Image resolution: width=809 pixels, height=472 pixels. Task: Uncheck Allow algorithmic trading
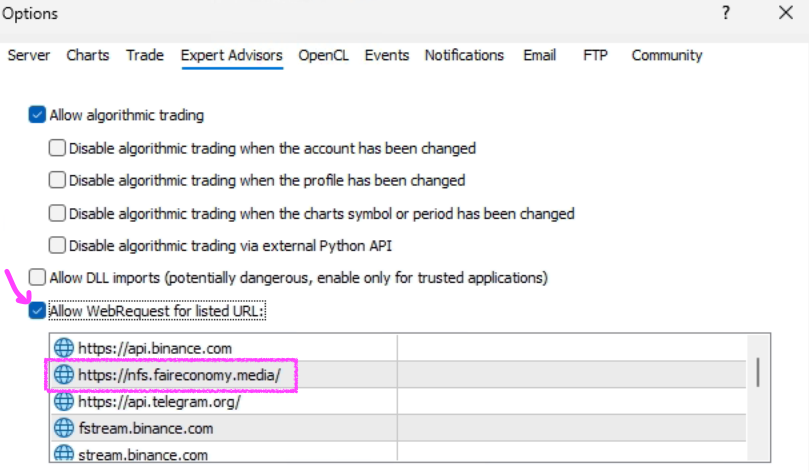click(x=38, y=115)
